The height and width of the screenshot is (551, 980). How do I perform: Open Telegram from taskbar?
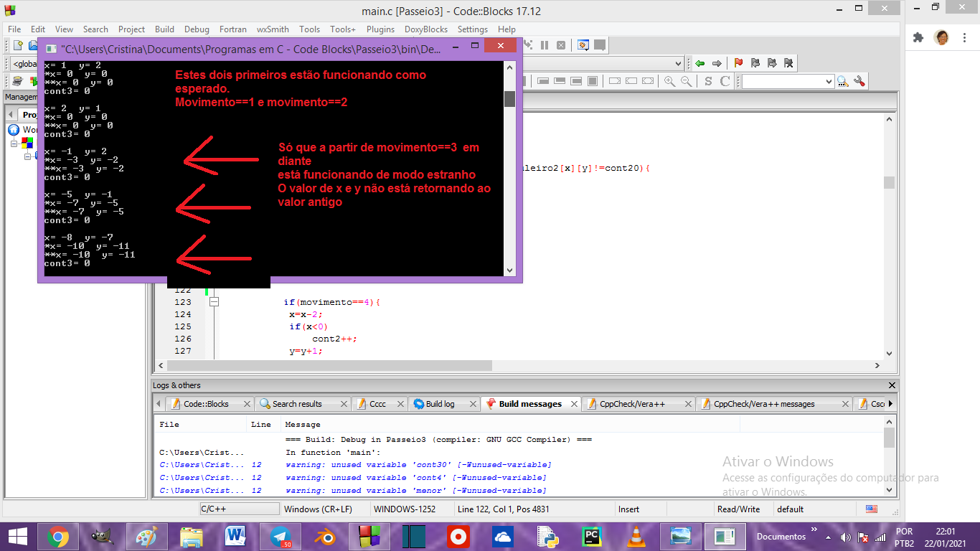click(x=281, y=536)
